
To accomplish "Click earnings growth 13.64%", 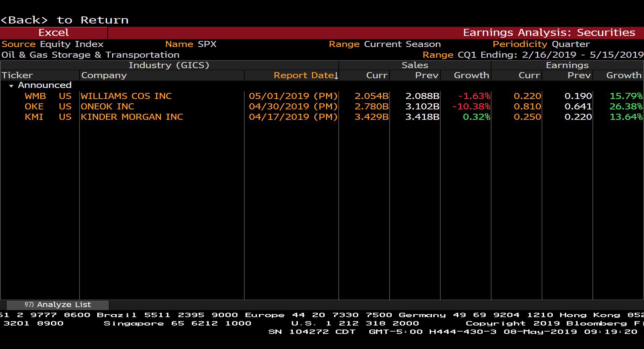I will pos(626,117).
